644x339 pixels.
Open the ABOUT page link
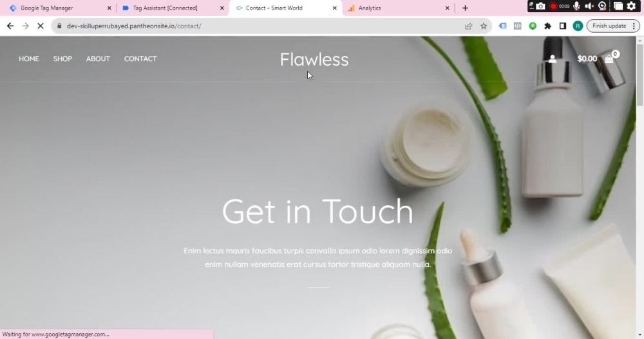(98, 59)
